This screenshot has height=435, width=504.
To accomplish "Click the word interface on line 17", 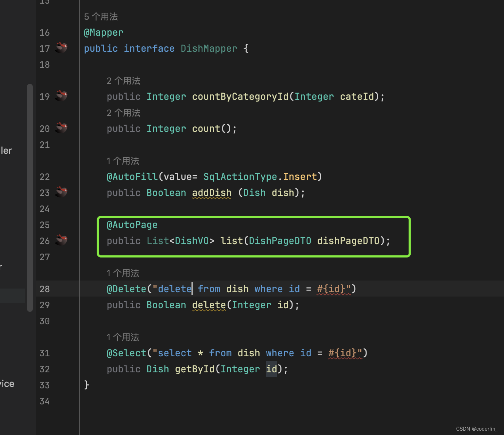I will coord(149,48).
